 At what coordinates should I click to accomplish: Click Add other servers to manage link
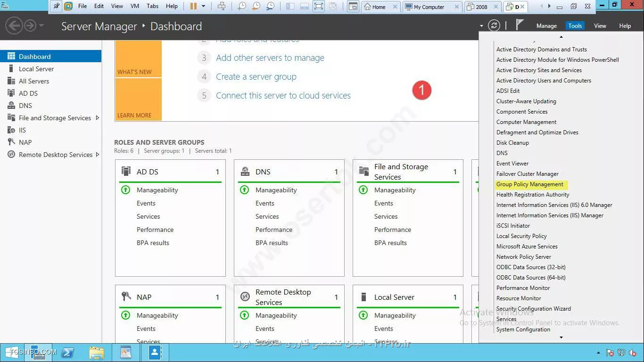pos(270,58)
